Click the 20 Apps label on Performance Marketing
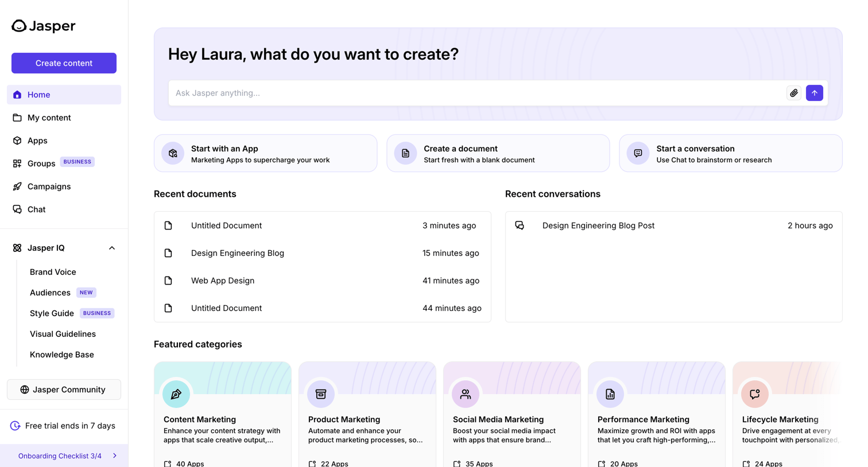 pos(624,464)
